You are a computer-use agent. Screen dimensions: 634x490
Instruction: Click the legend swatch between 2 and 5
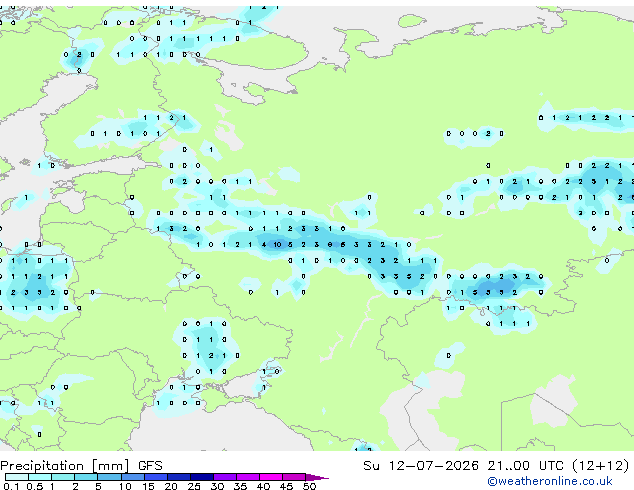pos(86,477)
